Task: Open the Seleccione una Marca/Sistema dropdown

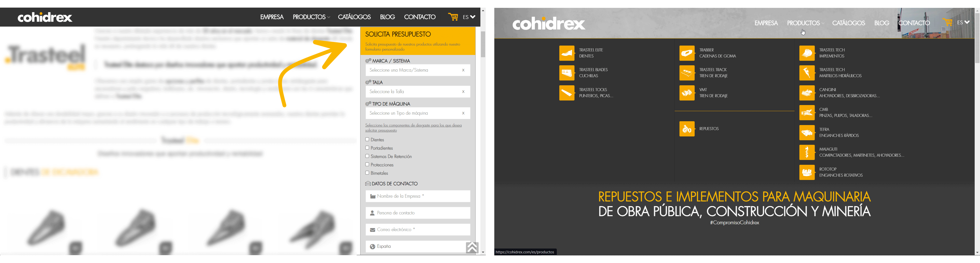Action: [x=418, y=70]
